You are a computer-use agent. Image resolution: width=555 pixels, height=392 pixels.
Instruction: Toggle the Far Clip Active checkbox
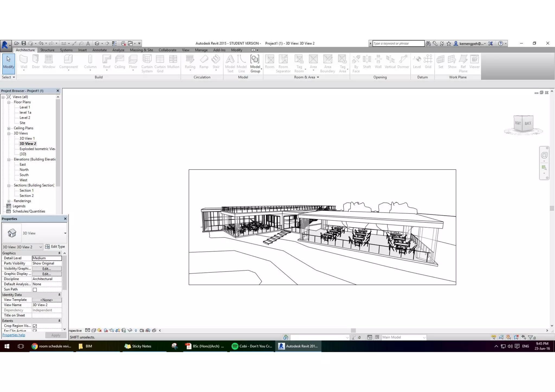[35, 331]
